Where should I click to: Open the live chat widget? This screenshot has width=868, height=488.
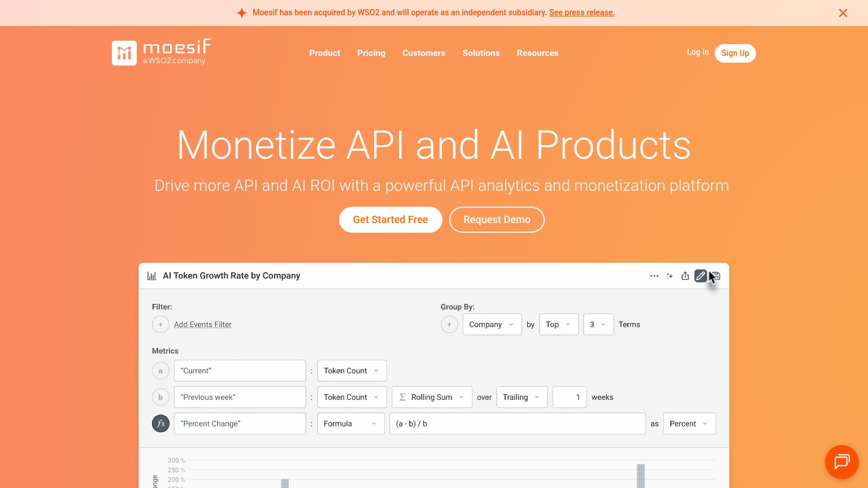842,461
